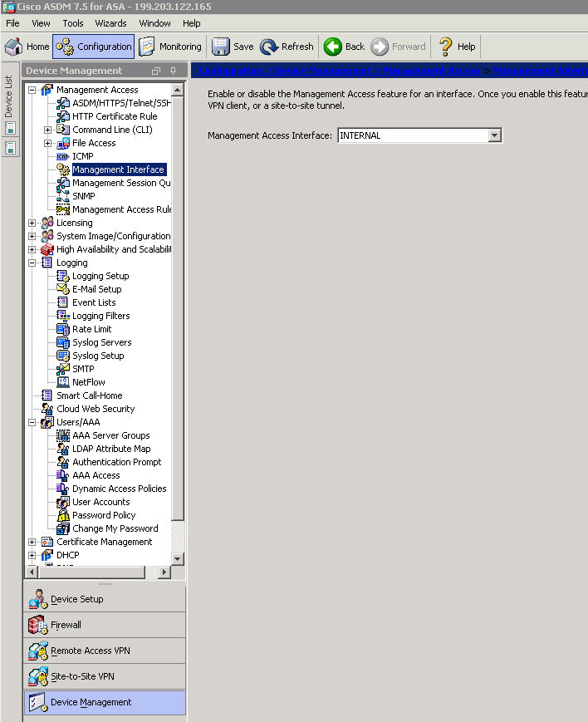
Task: Open the Monitoring chart icon
Action: click(147, 47)
